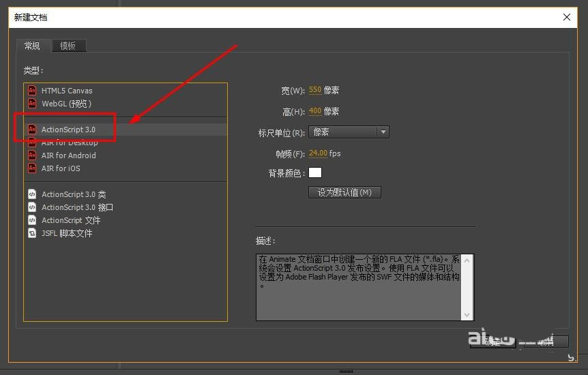
Task: Choose JSFL 脚本文件 entry
Action: (x=126, y=233)
